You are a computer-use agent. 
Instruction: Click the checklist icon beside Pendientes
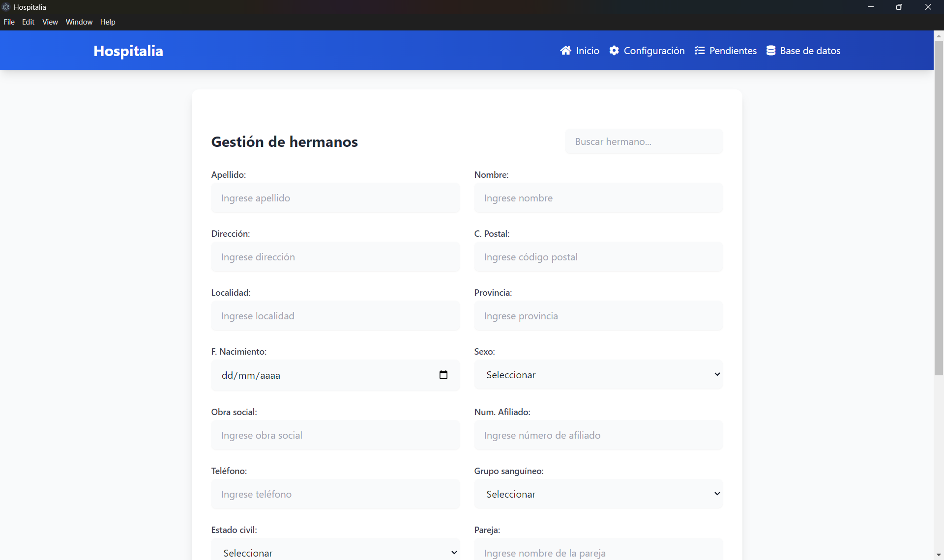[x=700, y=51]
